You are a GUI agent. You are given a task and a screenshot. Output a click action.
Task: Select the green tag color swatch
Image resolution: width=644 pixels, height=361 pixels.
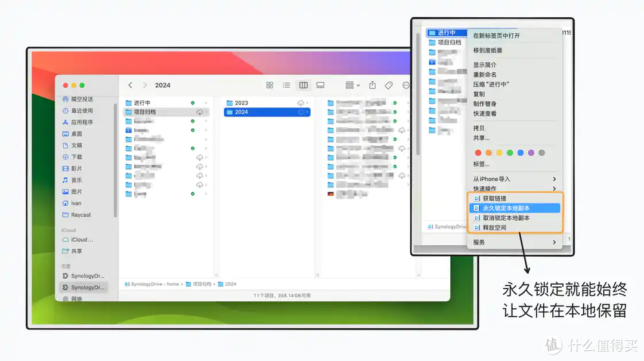pos(509,153)
